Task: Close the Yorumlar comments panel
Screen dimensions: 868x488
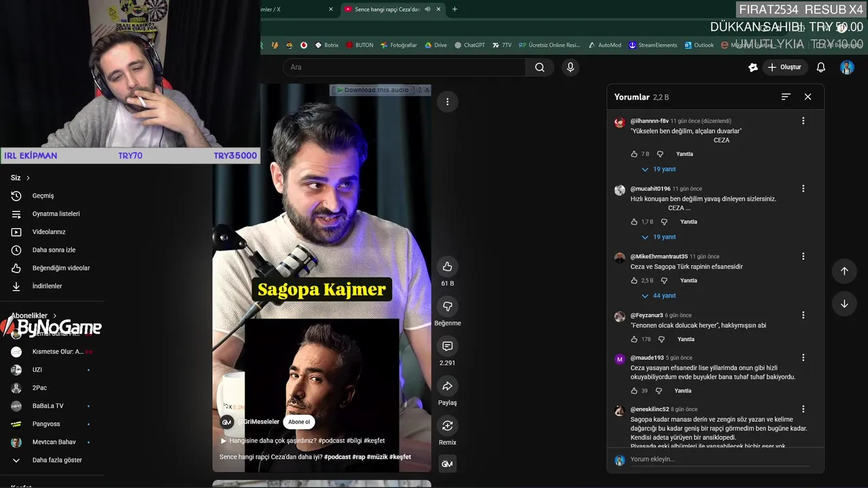Action: coord(808,97)
